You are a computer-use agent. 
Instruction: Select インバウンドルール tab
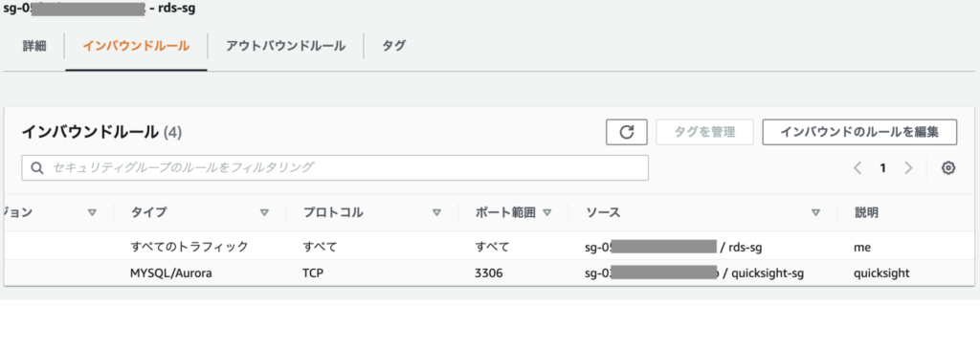(x=136, y=46)
